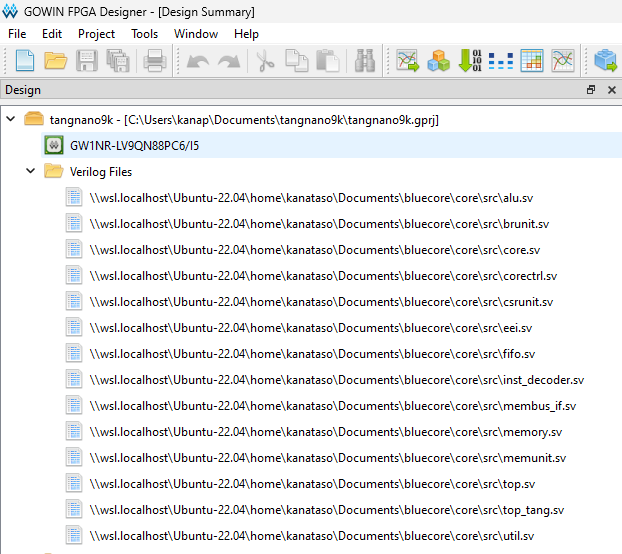Open the waveform timing tool icon
The width and height of the screenshot is (622, 554).
tap(563, 61)
